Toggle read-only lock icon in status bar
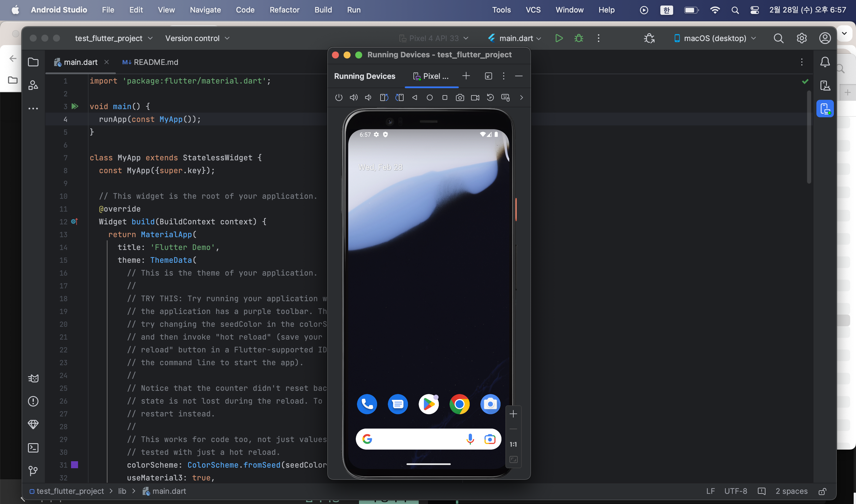 coord(822,491)
